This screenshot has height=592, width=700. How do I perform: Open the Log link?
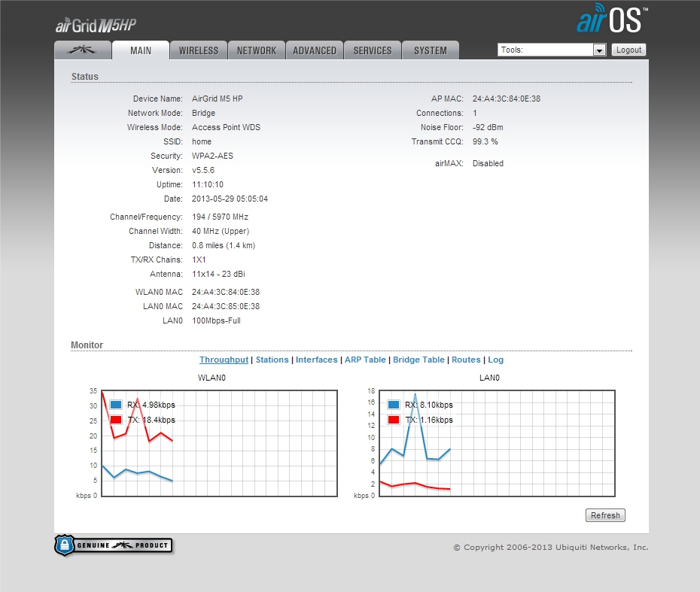495,360
